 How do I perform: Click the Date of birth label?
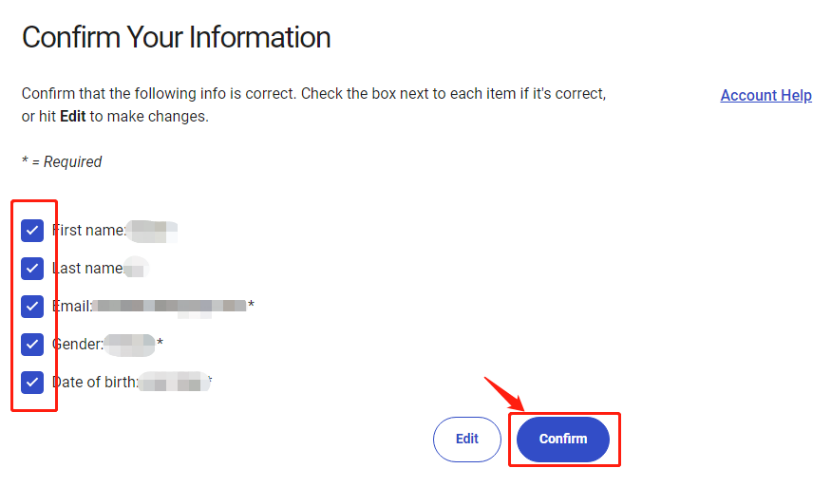[95, 381]
